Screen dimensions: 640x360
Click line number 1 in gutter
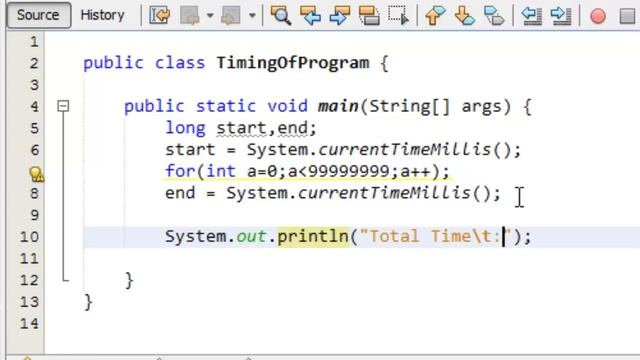(x=34, y=41)
